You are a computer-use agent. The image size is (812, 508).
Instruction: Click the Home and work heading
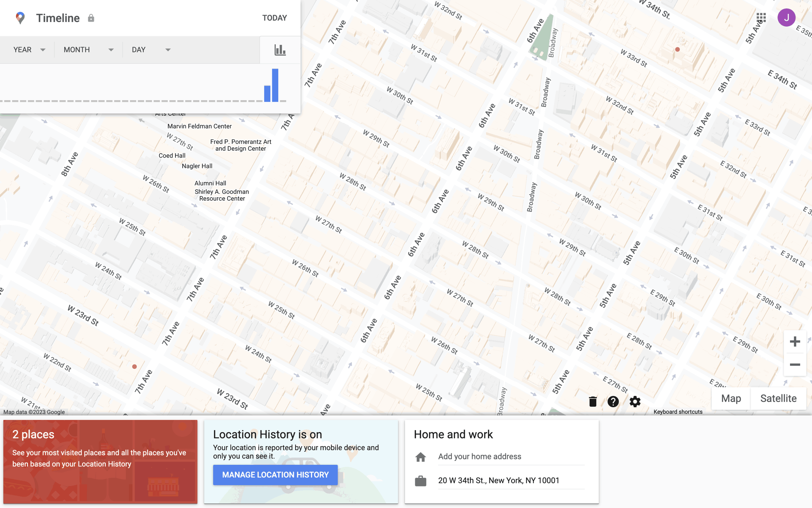click(453, 434)
